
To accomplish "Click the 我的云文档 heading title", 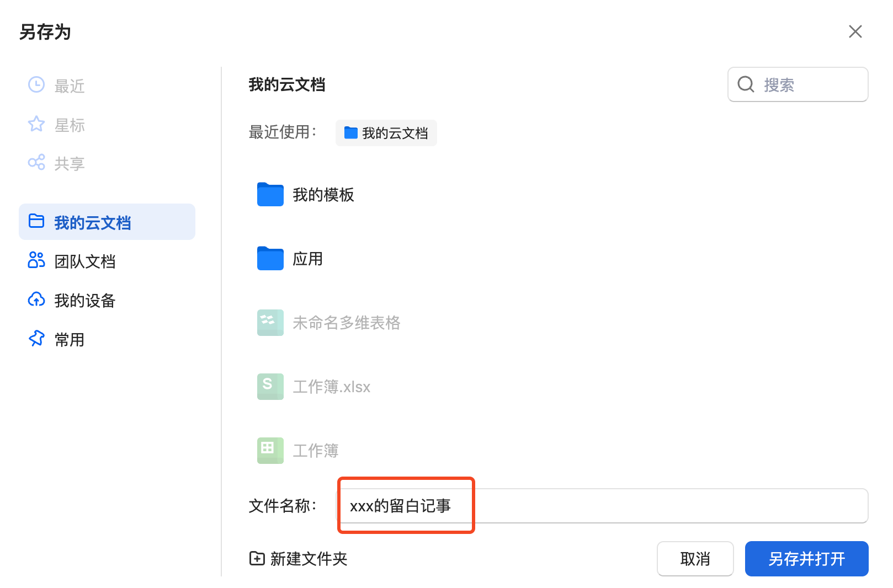I will point(287,84).
